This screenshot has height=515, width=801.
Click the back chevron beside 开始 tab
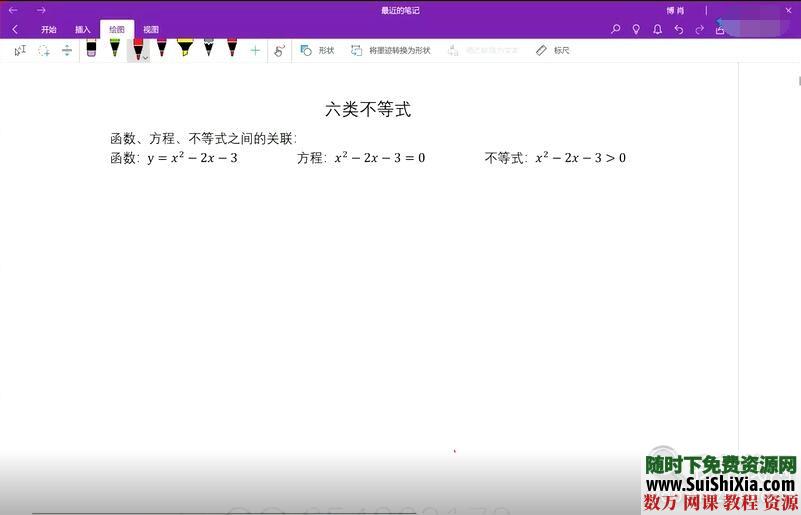[x=15, y=30]
